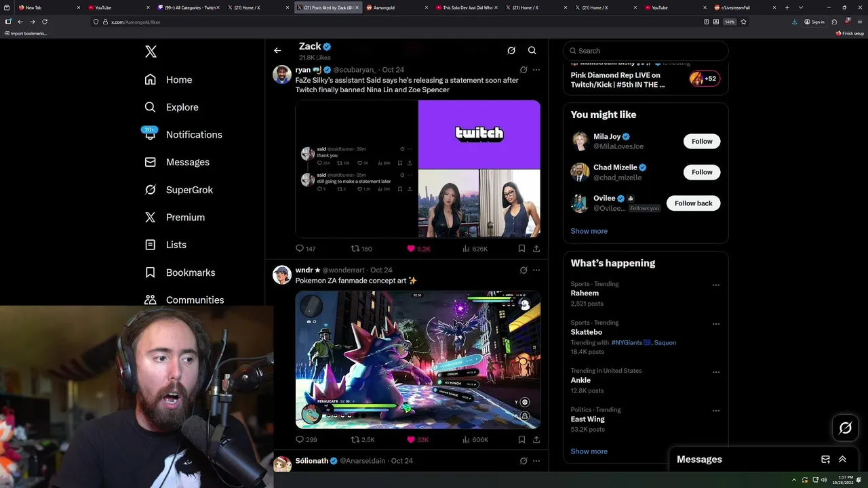Show hidden system tray icons
Screen dimensions: 868x488
[794, 480]
